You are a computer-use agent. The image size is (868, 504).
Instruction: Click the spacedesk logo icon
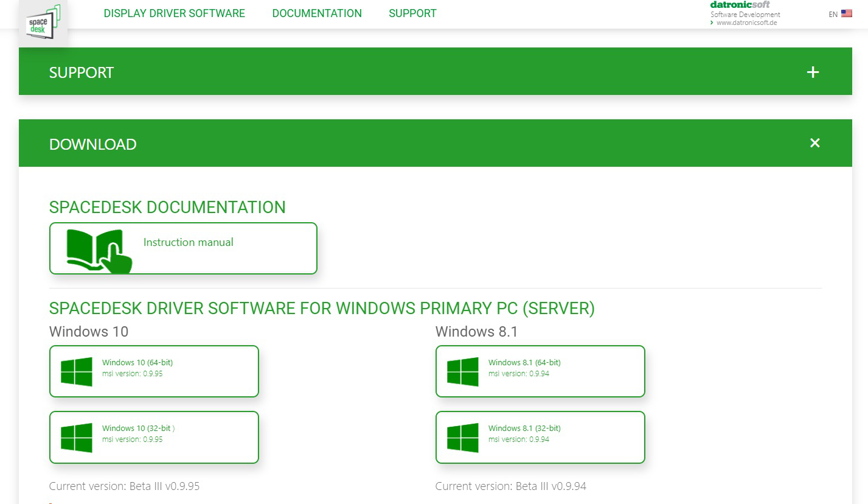[43, 23]
